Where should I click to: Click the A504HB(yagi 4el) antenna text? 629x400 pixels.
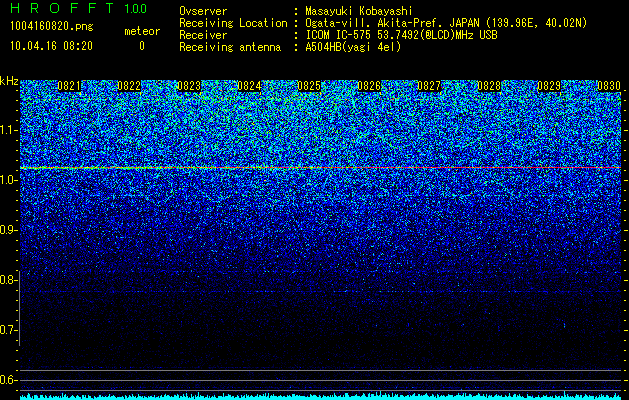point(353,47)
